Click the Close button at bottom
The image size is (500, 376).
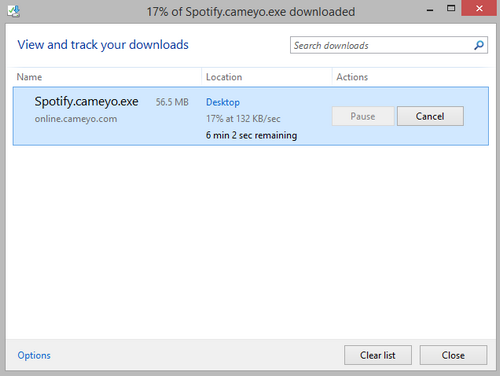(x=453, y=355)
